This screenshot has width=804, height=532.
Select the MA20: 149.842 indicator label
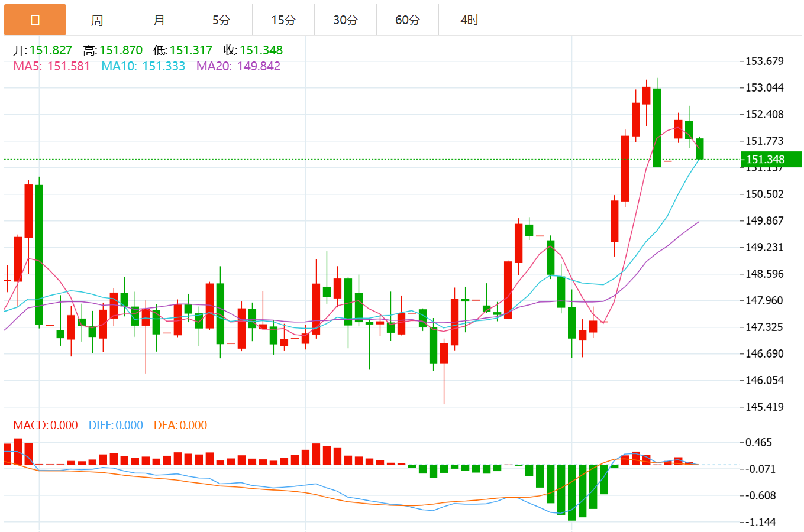tap(238, 66)
